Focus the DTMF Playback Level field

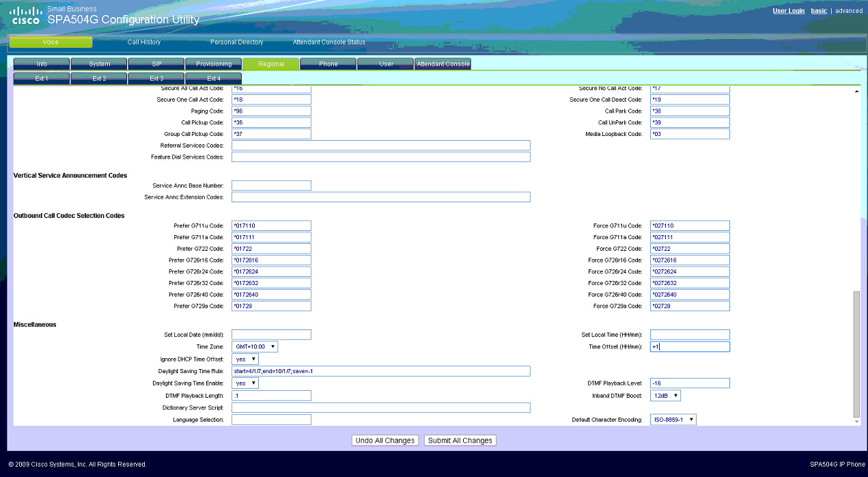click(x=690, y=383)
